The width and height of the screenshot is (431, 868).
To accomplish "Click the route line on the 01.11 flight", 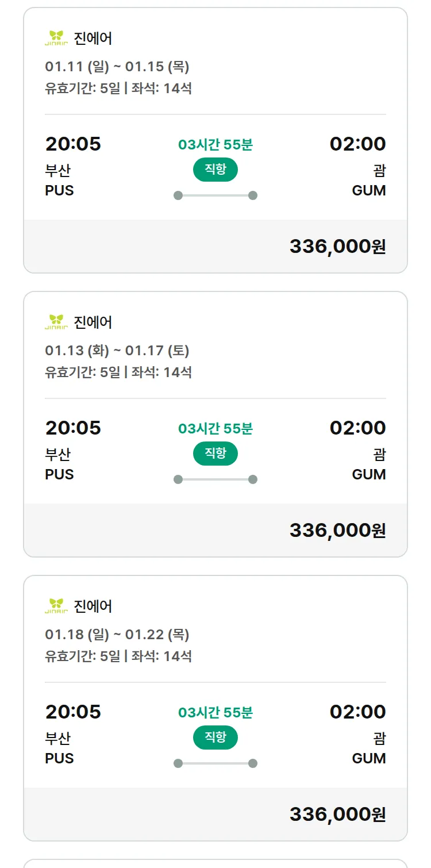I will (x=215, y=195).
